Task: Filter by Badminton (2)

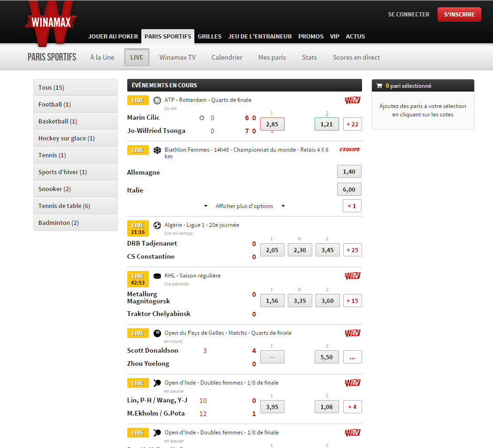Action: [x=76, y=223]
